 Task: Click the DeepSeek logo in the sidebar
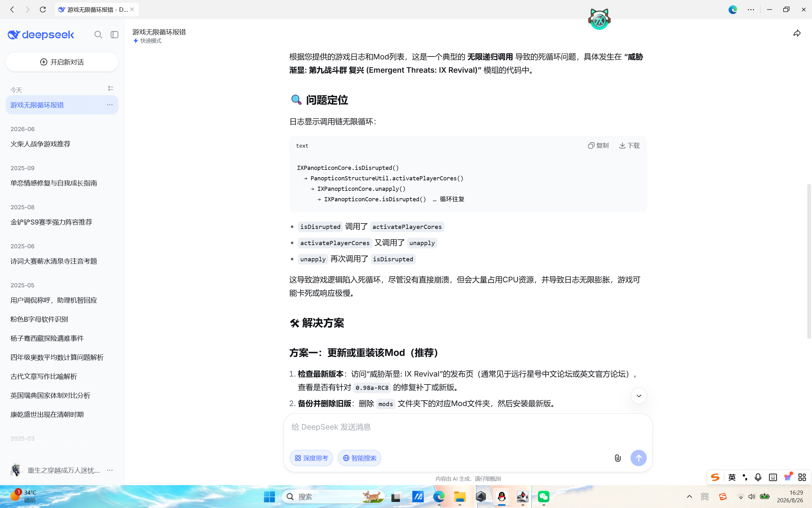(x=41, y=35)
